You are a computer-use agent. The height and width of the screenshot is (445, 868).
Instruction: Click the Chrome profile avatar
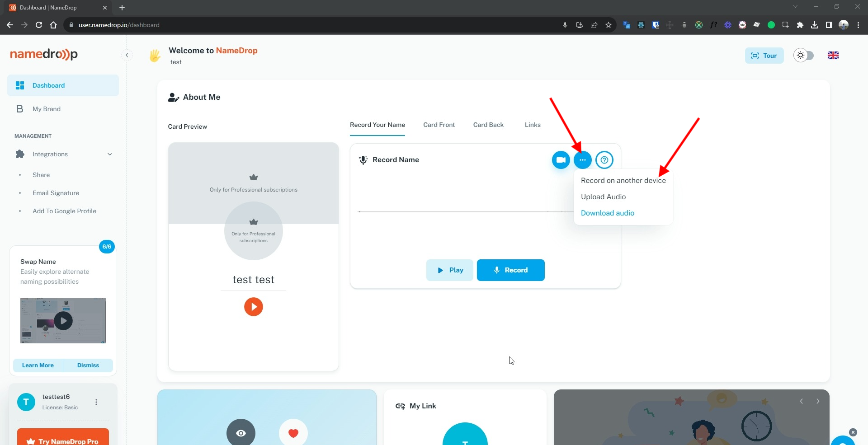[844, 25]
